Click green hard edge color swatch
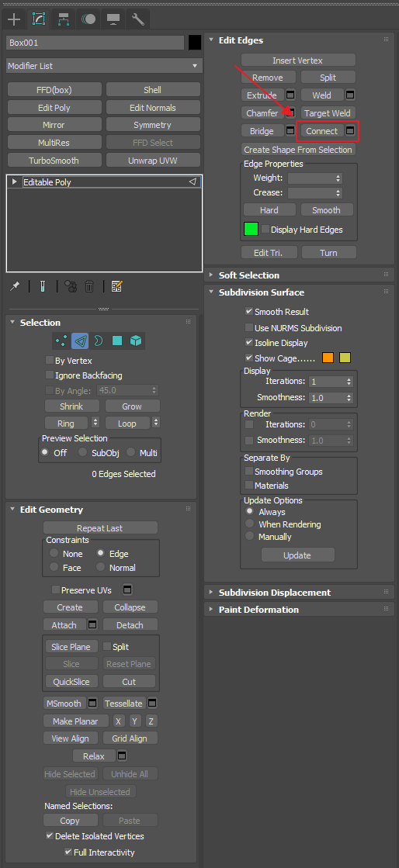Image resolution: width=399 pixels, height=868 pixels. pos(251,229)
